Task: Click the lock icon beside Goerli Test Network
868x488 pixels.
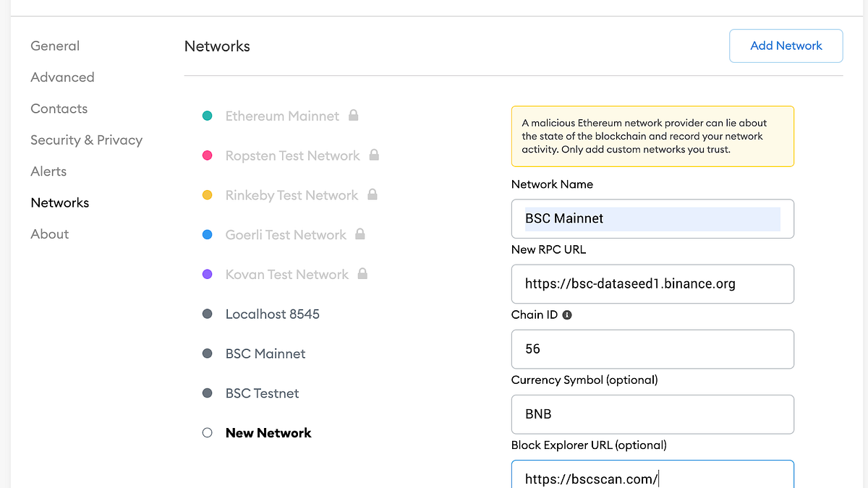Action: pyautogui.click(x=360, y=234)
